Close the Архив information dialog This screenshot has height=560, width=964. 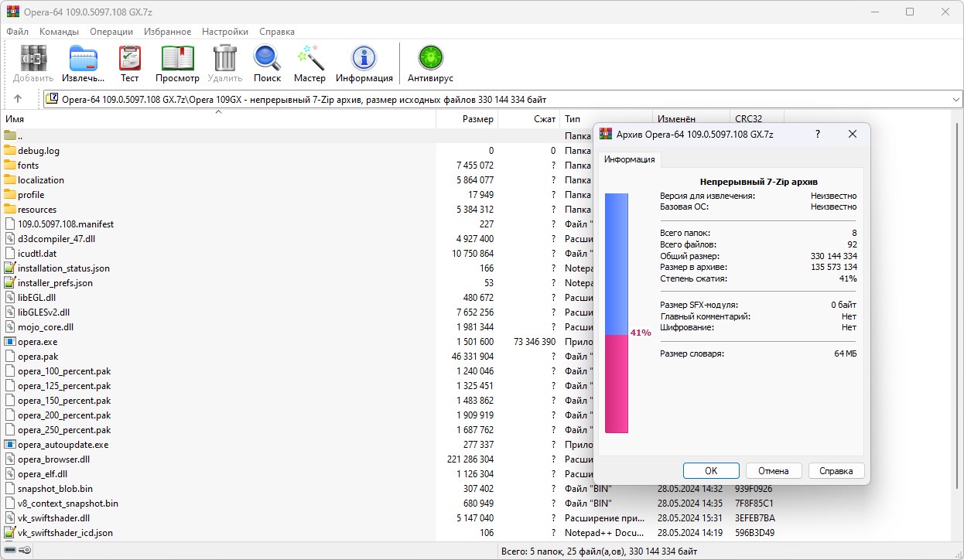[853, 134]
